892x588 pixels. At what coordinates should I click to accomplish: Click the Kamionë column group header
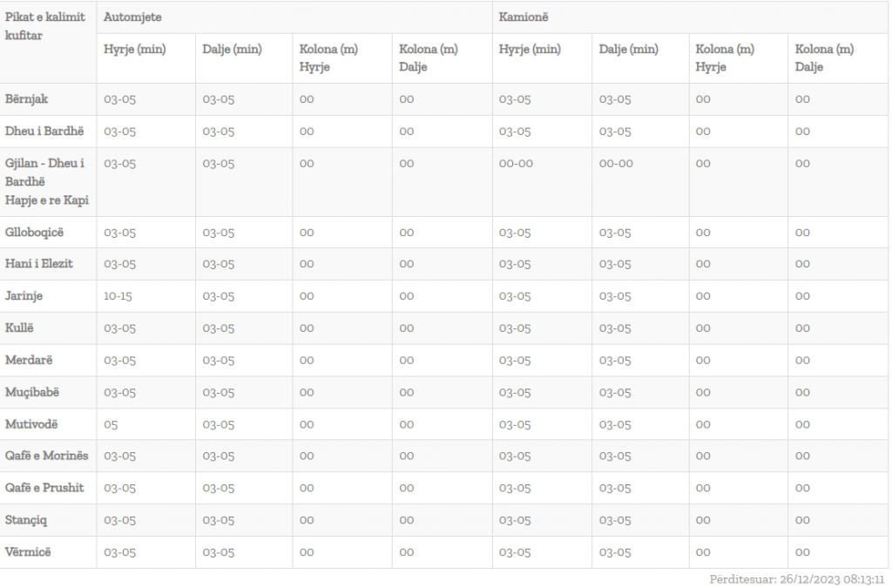[524, 17]
